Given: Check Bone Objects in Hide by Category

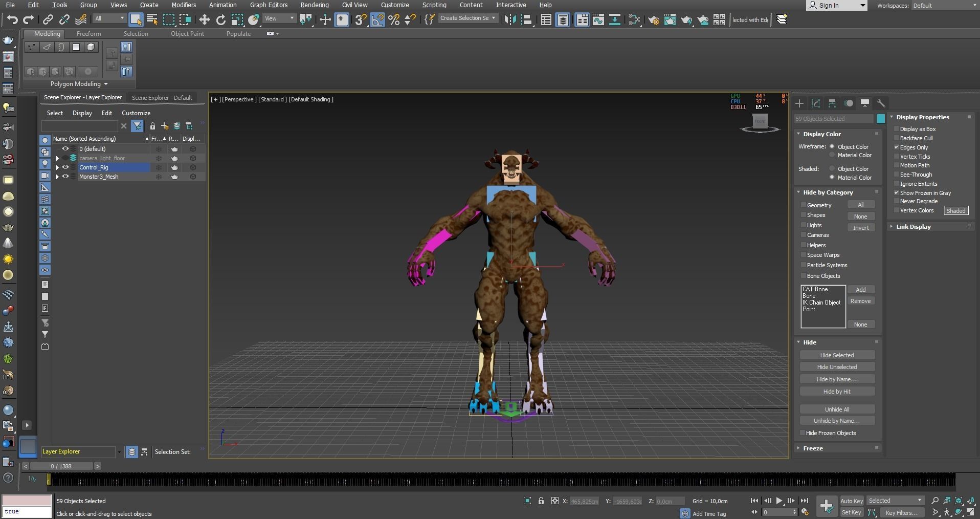Looking at the screenshot, I should pyautogui.click(x=804, y=276).
